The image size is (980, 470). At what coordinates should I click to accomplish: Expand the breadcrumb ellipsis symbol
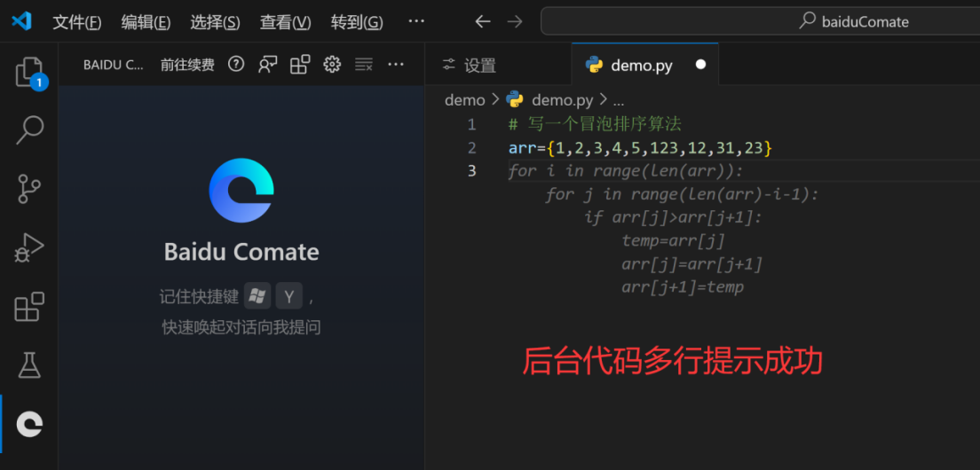pyautogui.click(x=619, y=101)
